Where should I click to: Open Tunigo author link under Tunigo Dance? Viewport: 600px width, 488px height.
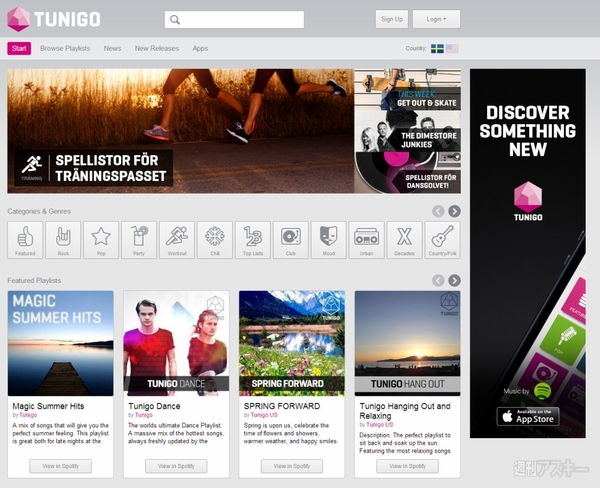(x=143, y=415)
